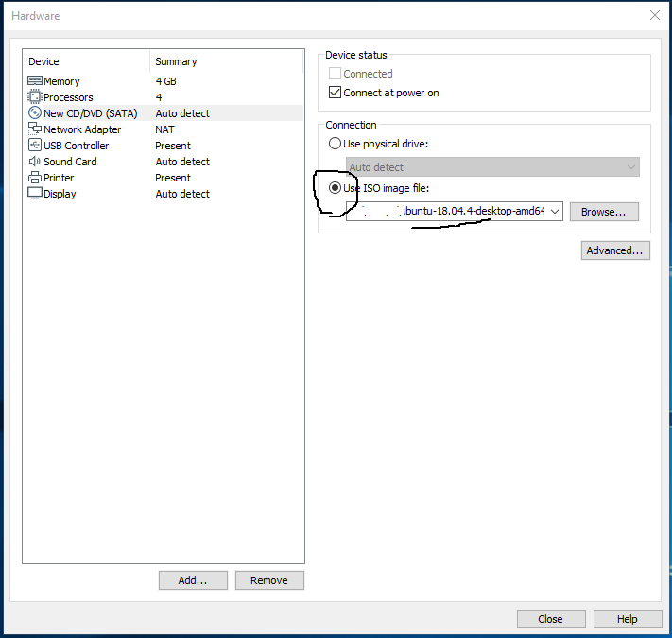Screen dimensions: 672x638
Task: Click the NAT network summary value
Action: point(164,129)
